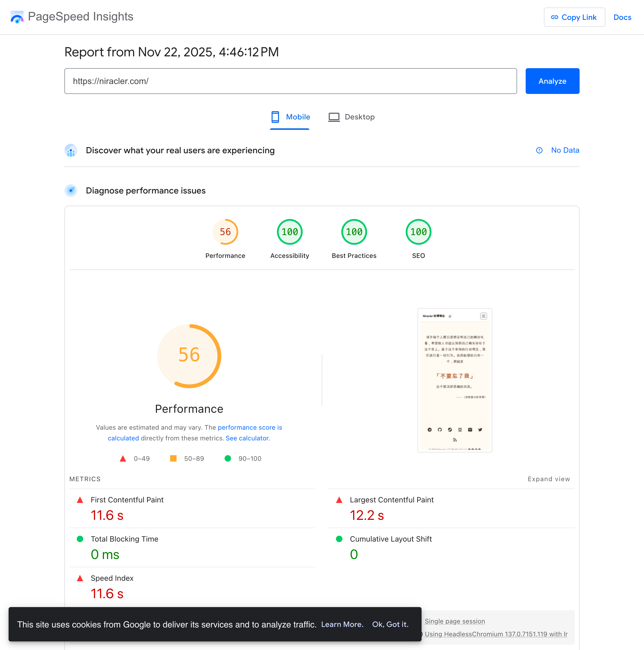The image size is (644, 650).
Task: Click the orange 50-89 legend swatch
Action: pyautogui.click(x=173, y=458)
